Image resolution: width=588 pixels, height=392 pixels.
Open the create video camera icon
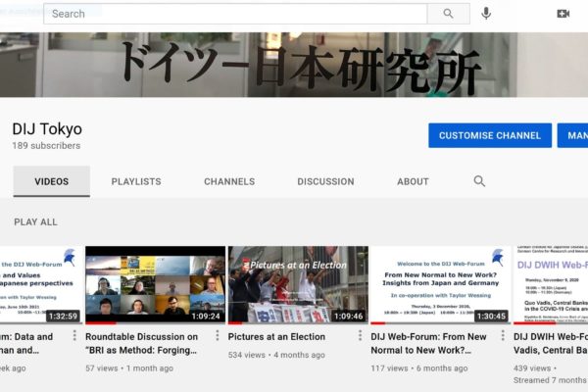point(563,14)
